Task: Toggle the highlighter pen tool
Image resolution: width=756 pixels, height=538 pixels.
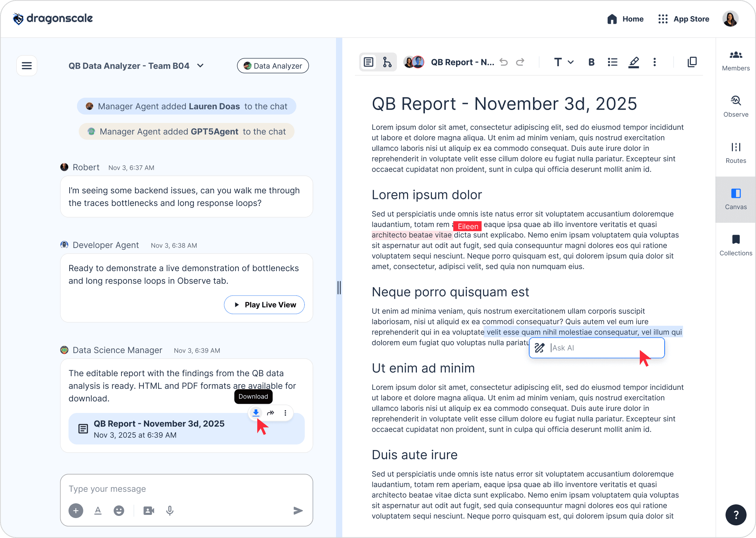Action: pyautogui.click(x=633, y=62)
